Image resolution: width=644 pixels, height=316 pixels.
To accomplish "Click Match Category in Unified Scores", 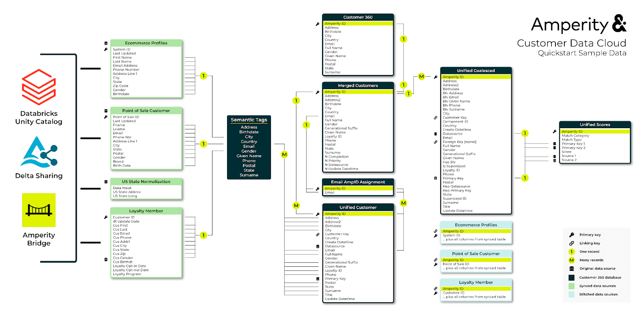I will coord(575,136).
